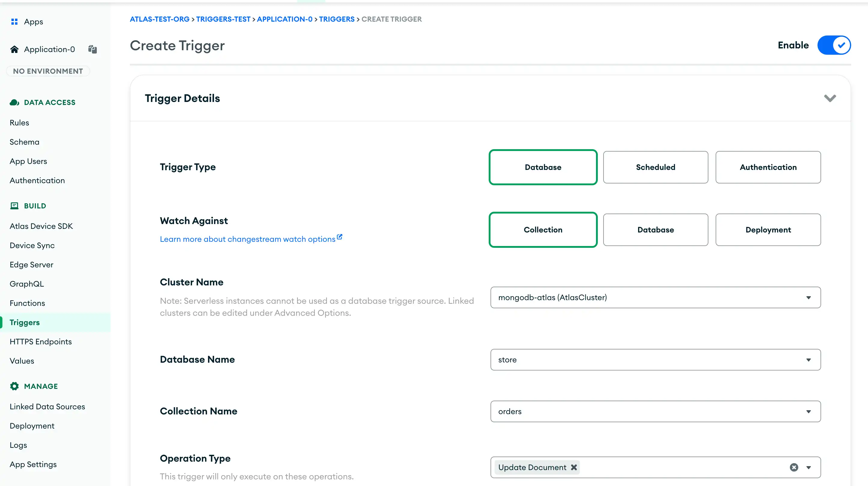The width and height of the screenshot is (868, 486).
Task: Open App Settings from the sidebar
Action: [33, 464]
